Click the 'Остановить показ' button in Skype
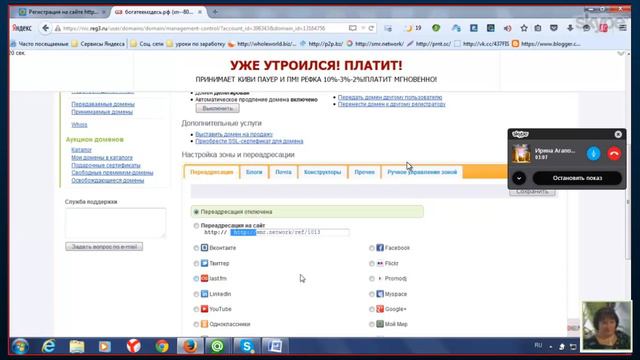 (577, 178)
